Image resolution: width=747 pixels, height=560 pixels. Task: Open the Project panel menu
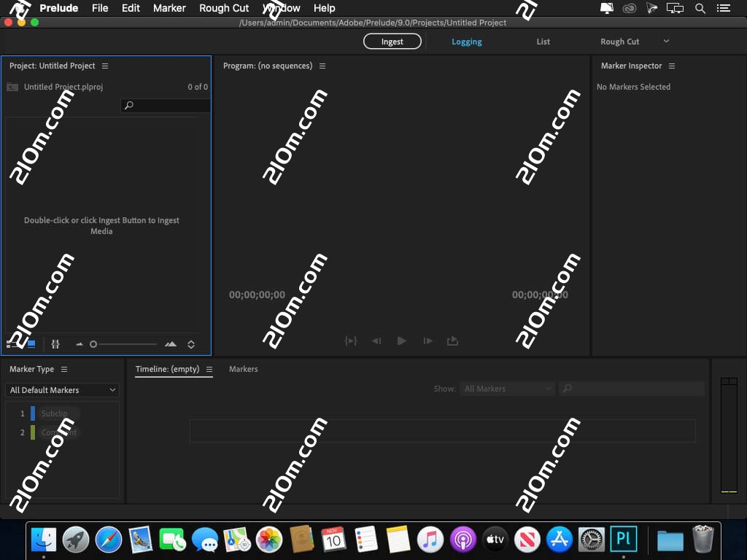pyautogui.click(x=105, y=66)
